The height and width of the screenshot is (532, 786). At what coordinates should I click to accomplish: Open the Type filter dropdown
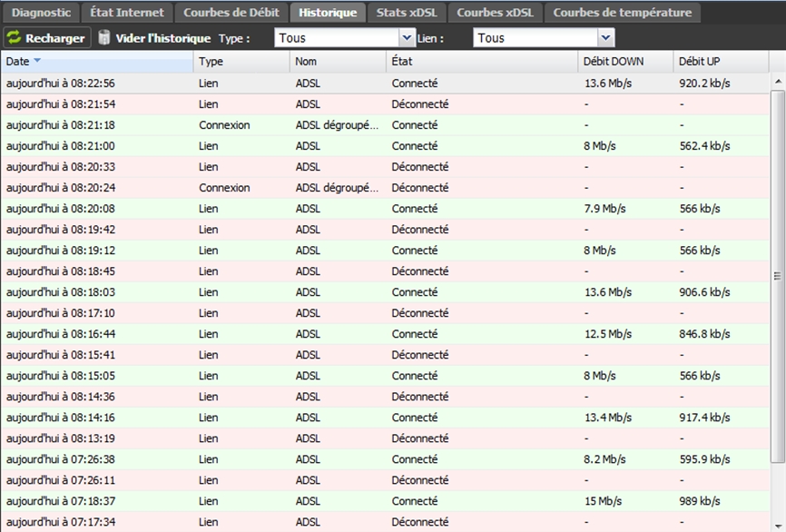407,38
